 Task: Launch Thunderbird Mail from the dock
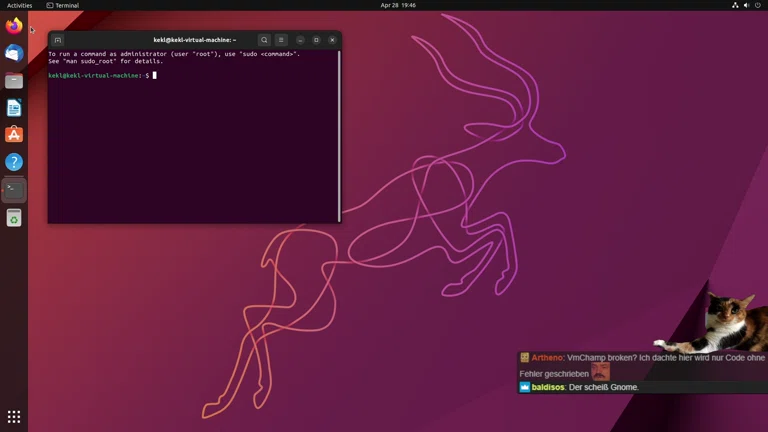pyautogui.click(x=14, y=53)
